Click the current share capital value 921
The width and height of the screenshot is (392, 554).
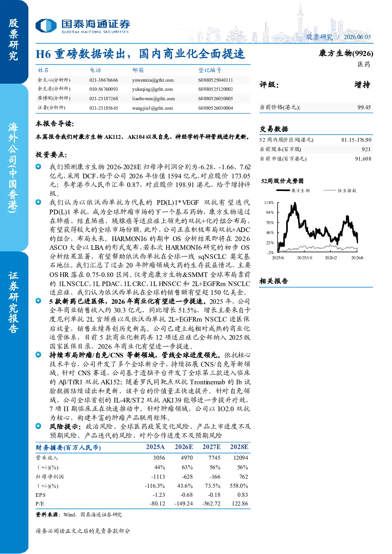pos(366,150)
